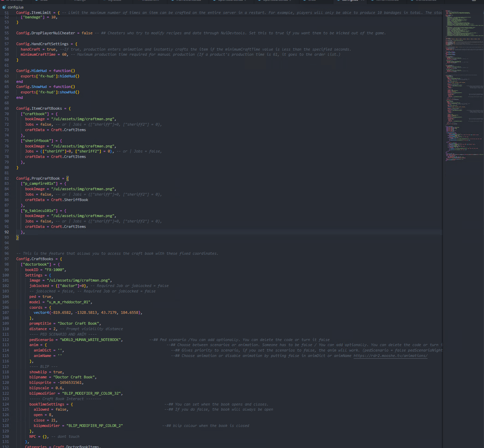Screen dimensions: 484x448
Task: Select the index.html tab
Action: tap(150, 1)
